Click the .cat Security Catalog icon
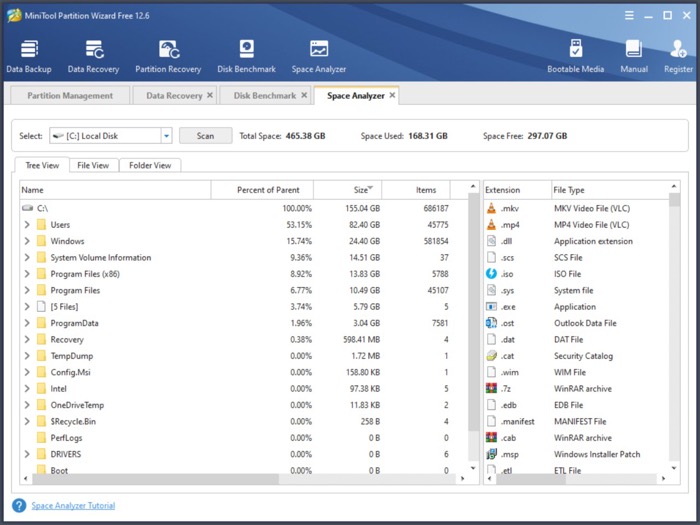Screen dimensions: 700x525 (492, 356)
